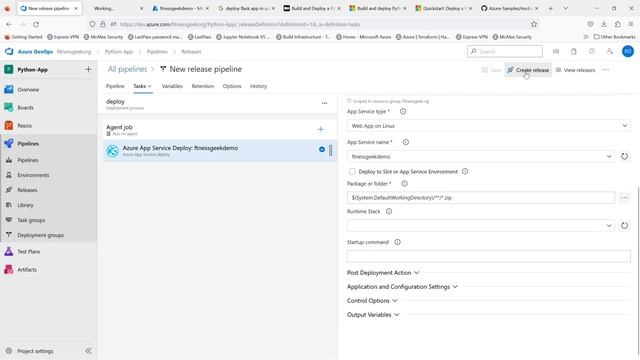
Task: Show info for Deploy to Slot option
Action: [x=465, y=171]
